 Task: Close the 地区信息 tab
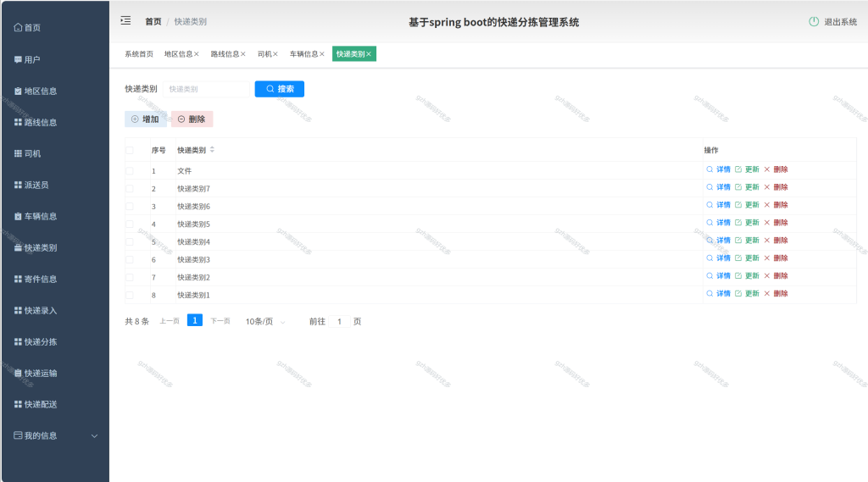click(197, 54)
